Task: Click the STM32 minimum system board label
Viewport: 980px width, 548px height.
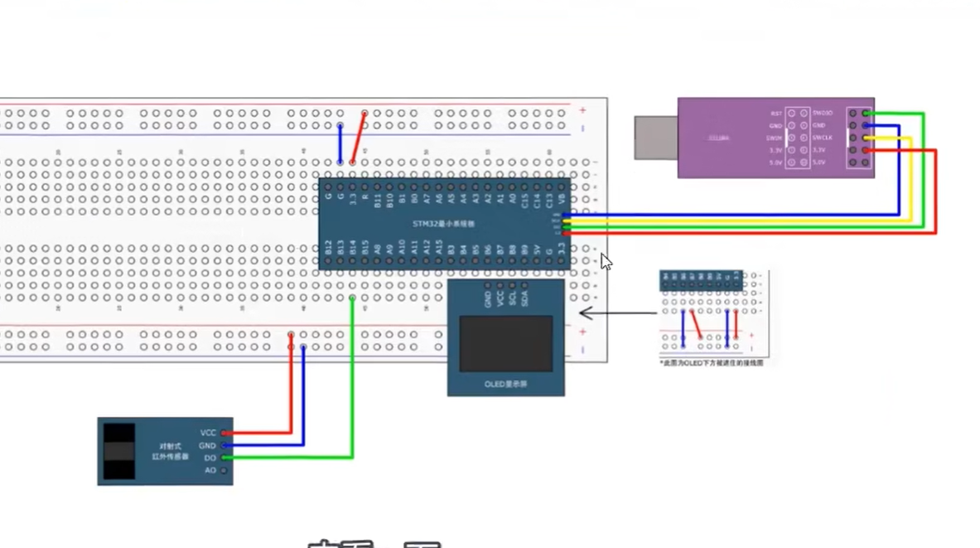Action: 443,225
